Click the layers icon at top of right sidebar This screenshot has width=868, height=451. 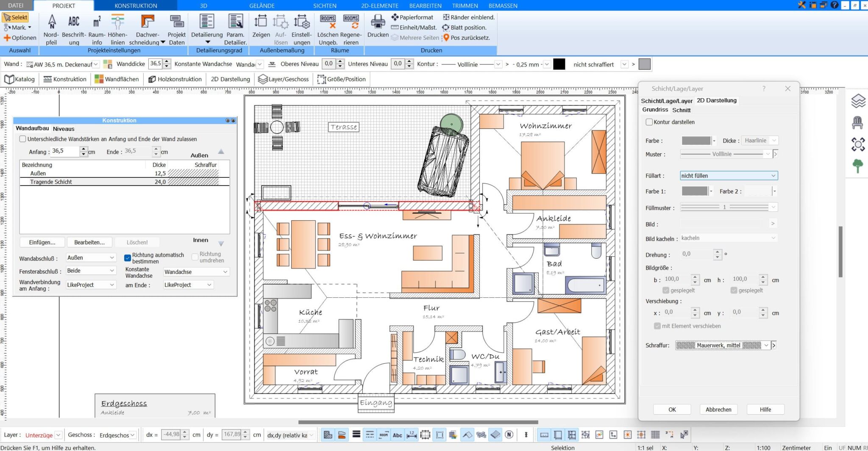point(859,100)
